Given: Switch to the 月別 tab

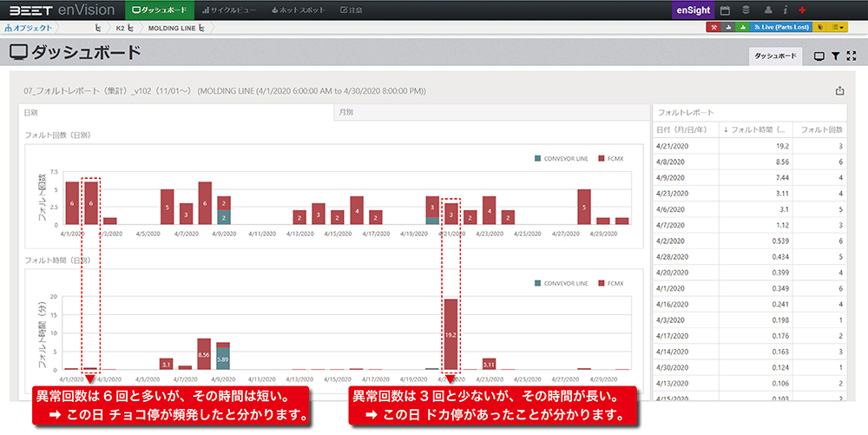Looking at the screenshot, I should 345,113.
